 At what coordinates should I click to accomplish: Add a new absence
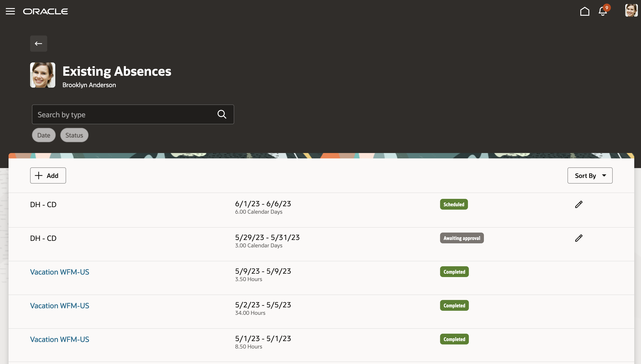(48, 175)
